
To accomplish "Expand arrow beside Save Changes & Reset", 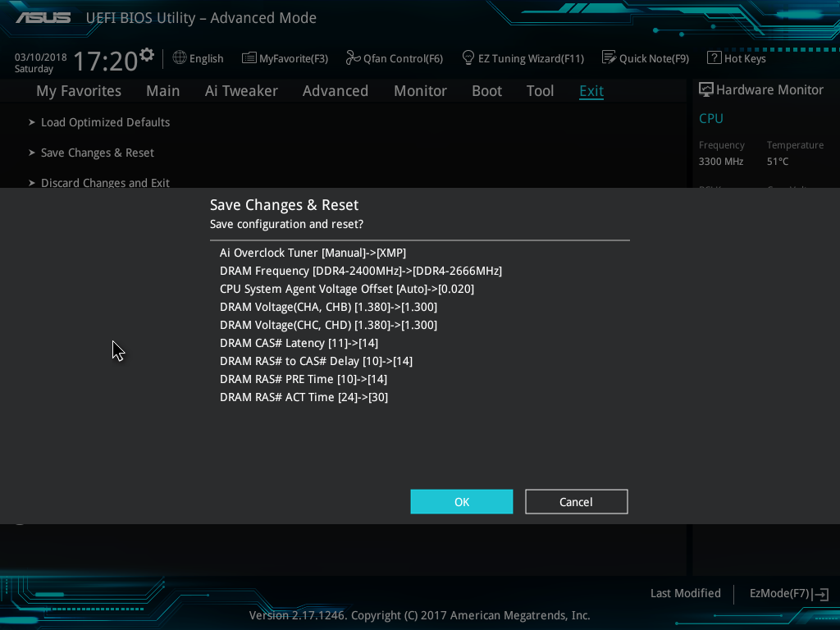I will [x=32, y=153].
